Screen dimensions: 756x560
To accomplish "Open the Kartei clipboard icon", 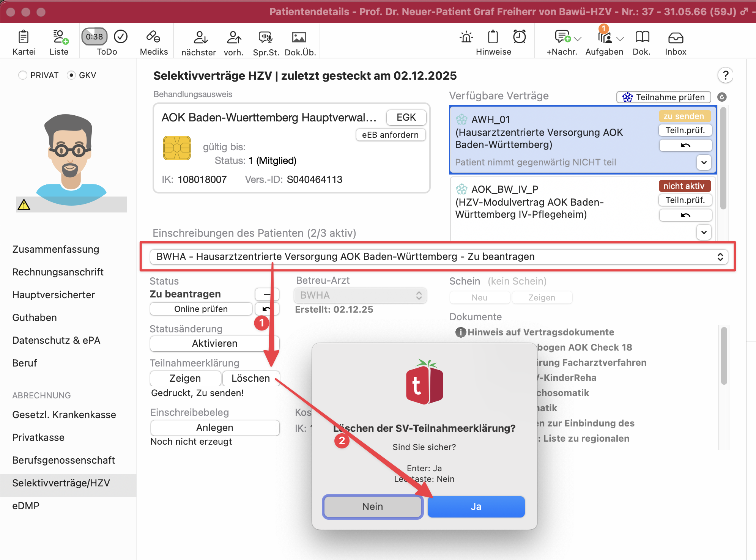I will pos(24,37).
